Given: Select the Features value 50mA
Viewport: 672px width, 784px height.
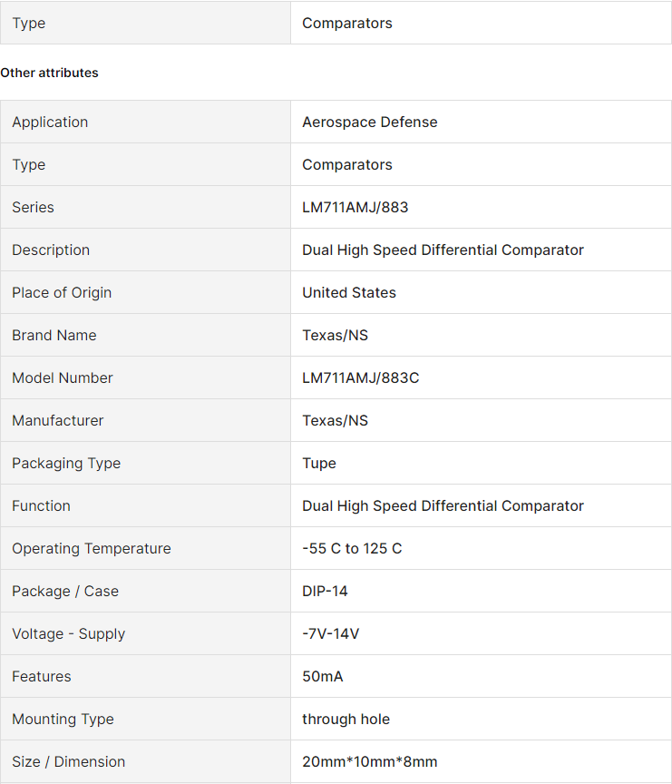Looking at the screenshot, I should 323,677.
